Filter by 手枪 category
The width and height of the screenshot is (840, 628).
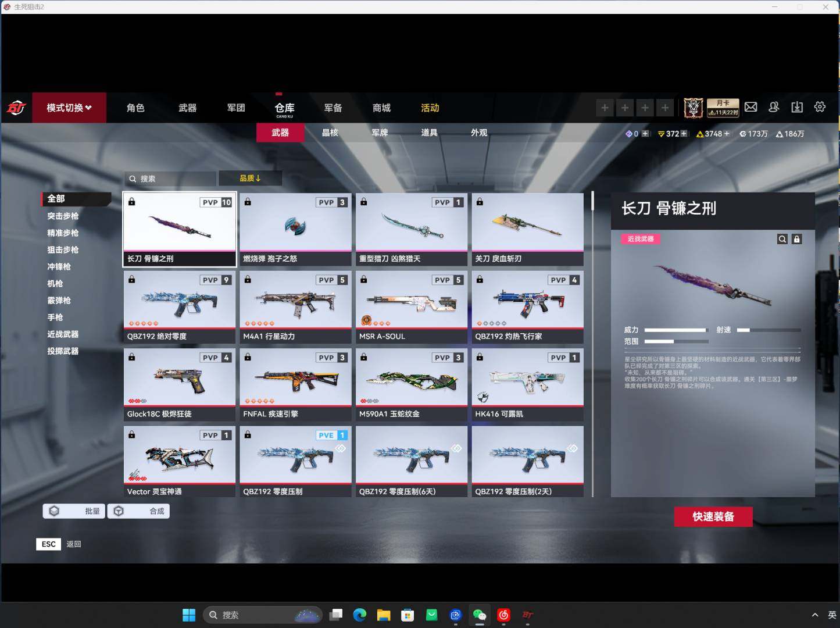(55, 317)
